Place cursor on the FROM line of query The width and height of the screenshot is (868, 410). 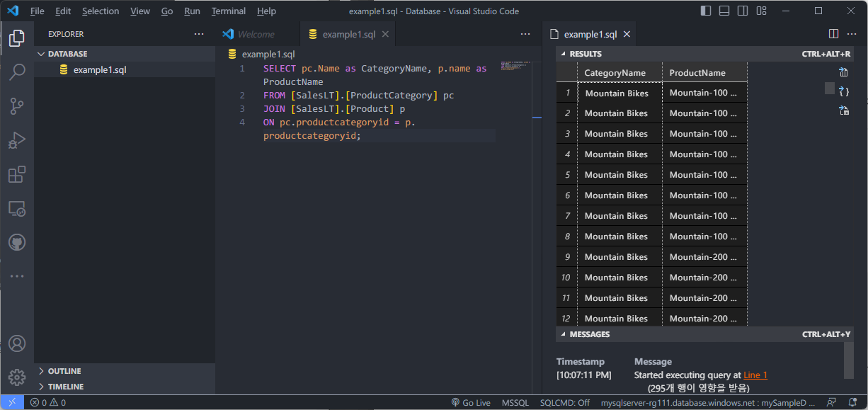pos(358,96)
